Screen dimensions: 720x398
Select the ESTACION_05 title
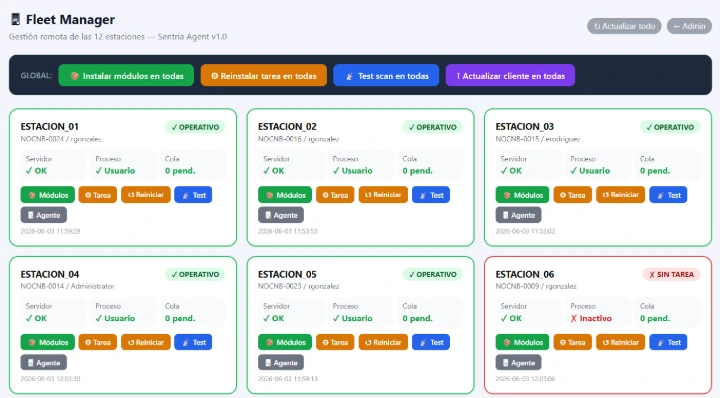tap(287, 274)
